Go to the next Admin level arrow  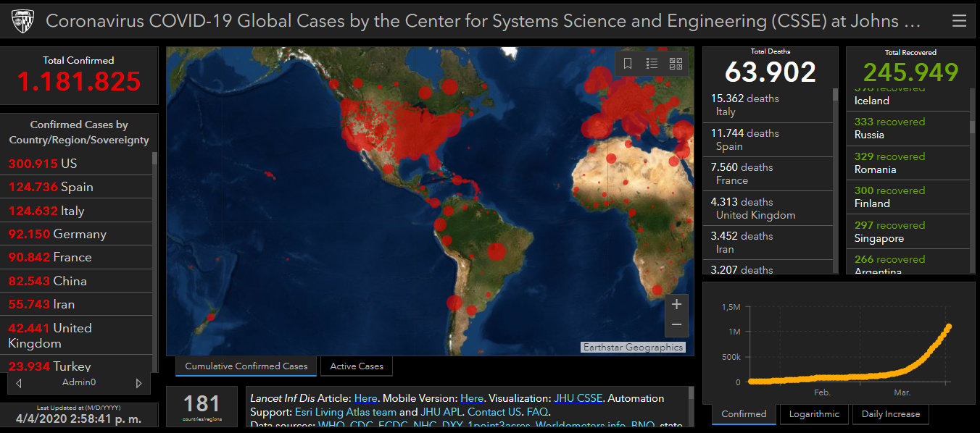pyautogui.click(x=138, y=382)
